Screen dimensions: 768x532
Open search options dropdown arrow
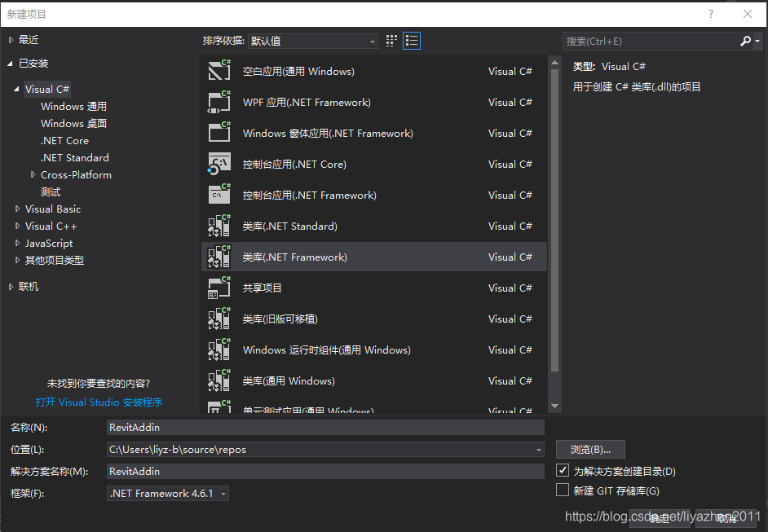757,41
